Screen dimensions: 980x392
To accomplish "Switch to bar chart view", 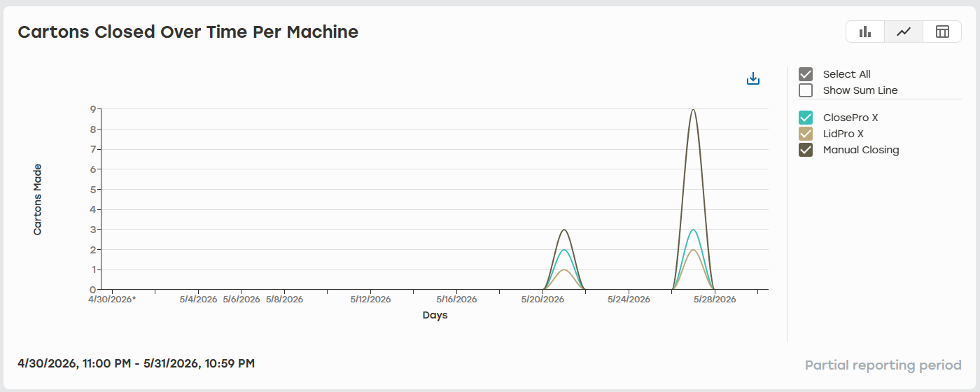I will point(865,31).
